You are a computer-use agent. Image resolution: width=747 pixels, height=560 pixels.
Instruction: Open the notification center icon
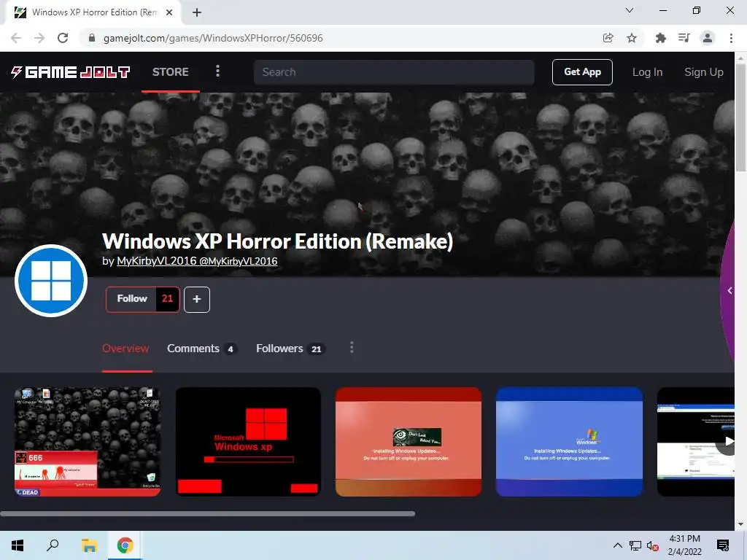(723, 545)
